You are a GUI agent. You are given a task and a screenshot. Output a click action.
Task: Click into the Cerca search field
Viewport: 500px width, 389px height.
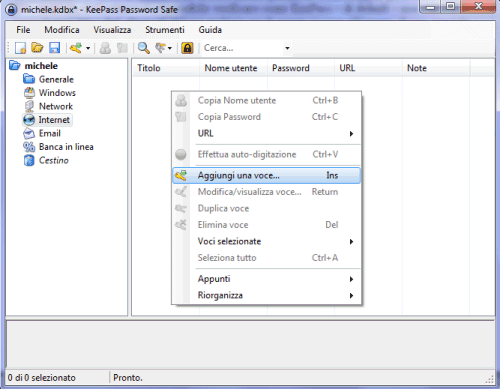click(243, 48)
